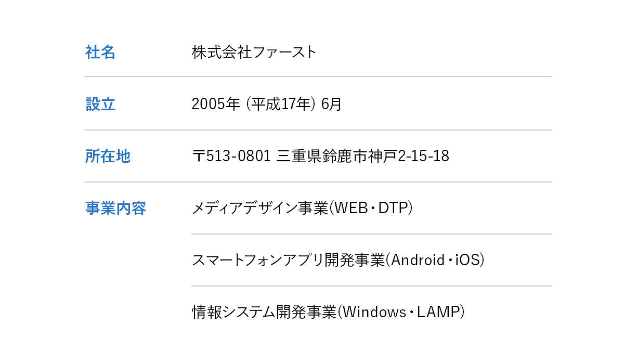This screenshot has height=364, width=624.
Task: Click the 所在地 label
Action: pos(108,156)
